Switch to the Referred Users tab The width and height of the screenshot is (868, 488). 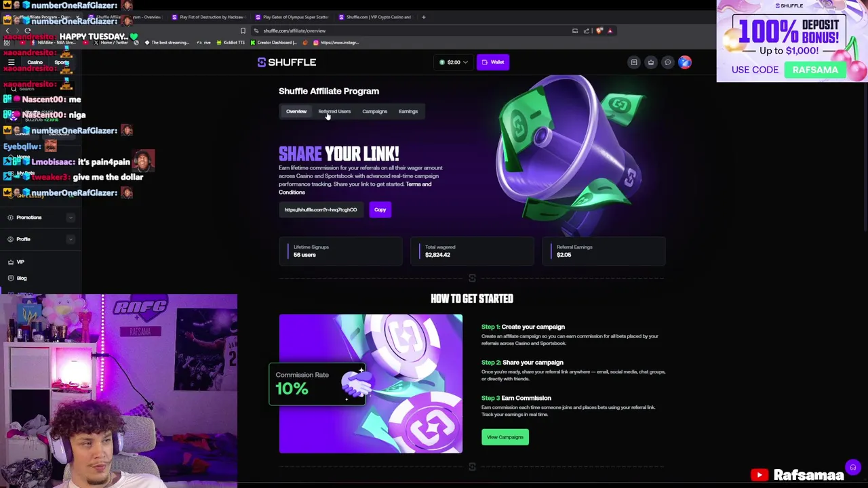point(334,111)
